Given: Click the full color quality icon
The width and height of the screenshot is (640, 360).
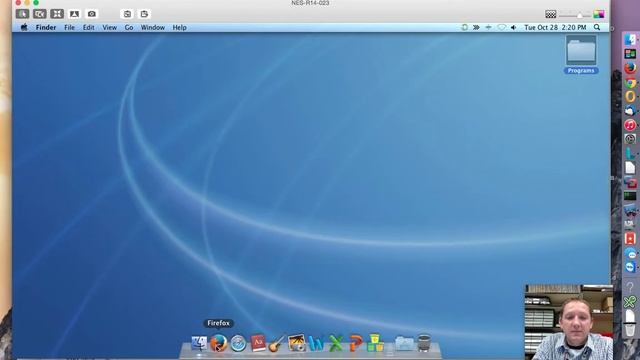Looking at the screenshot, I should (599, 14).
